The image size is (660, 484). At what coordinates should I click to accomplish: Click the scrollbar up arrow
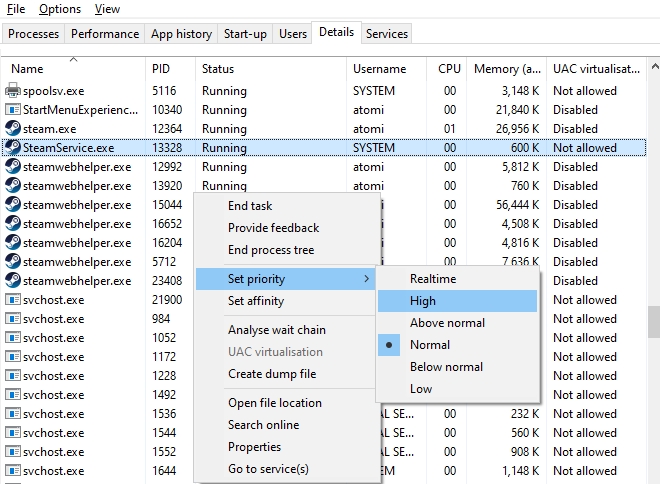[x=654, y=66]
